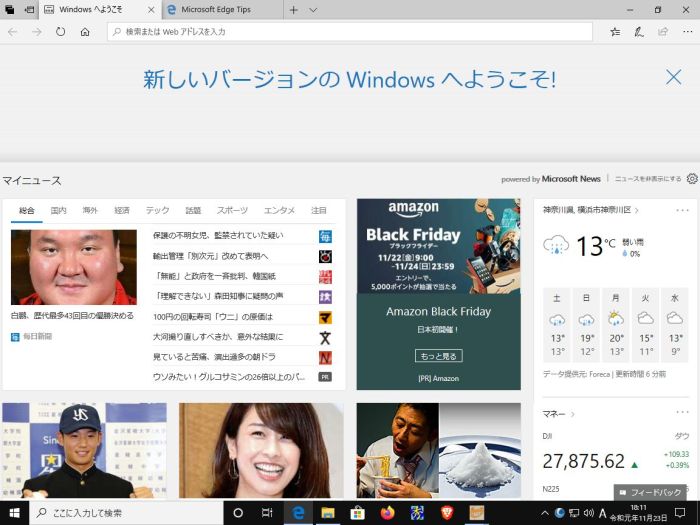Viewport: 700px width, 525px height.
Task: Select the スポーツ news category tab
Action: [x=232, y=211]
